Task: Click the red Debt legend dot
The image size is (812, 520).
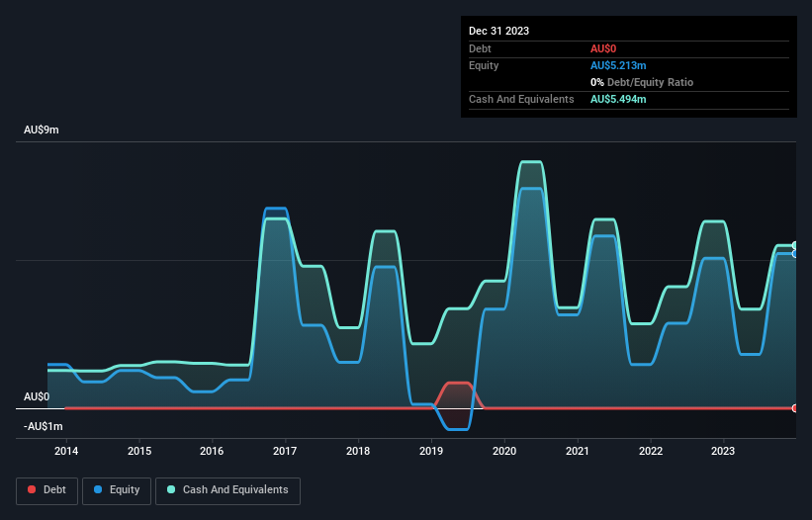Action: pyautogui.click(x=32, y=489)
